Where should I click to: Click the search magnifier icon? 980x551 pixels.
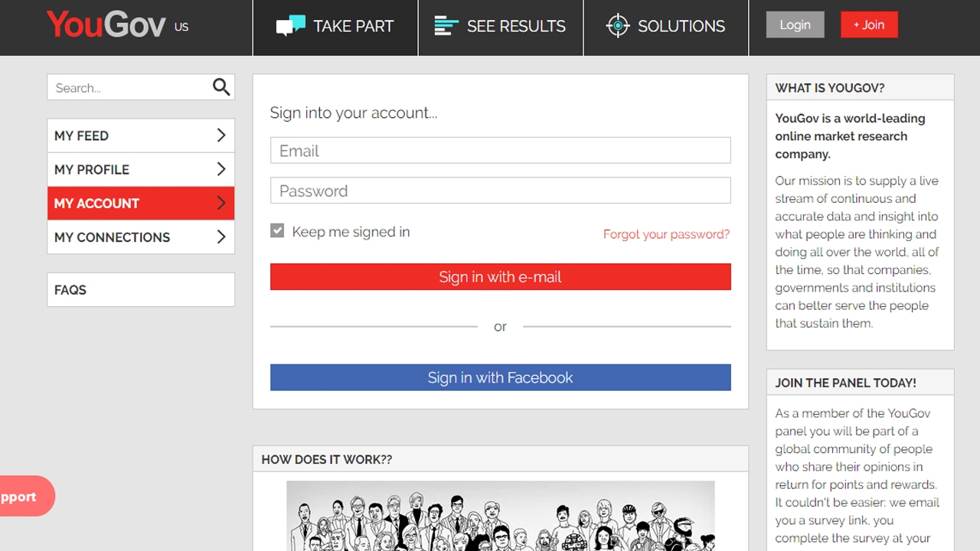click(x=221, y=87)
